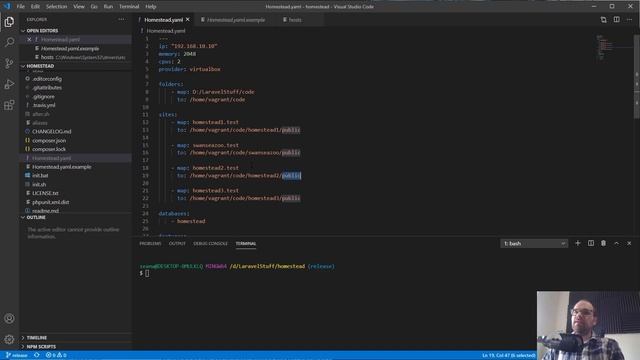Viewport: 640px width, 360px height.
Task: Open .editorconfig in the file tree
Action: point(47,79)
